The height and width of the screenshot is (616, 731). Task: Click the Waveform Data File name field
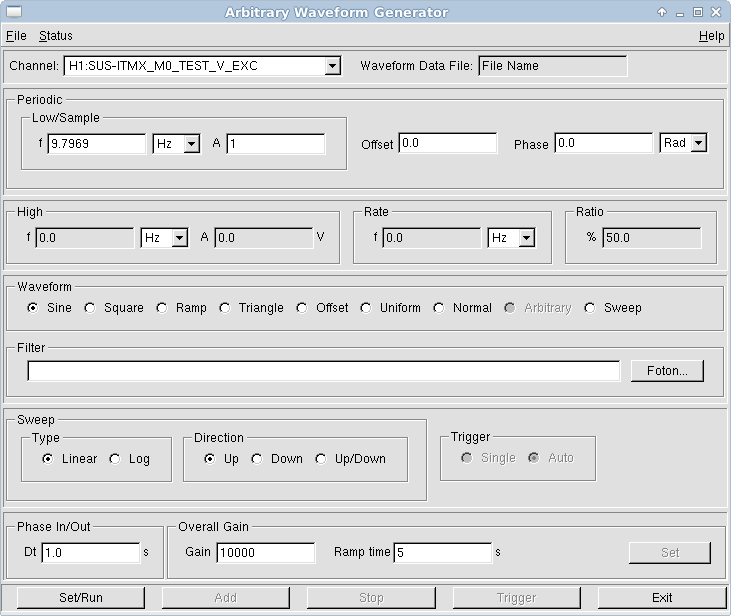click(x=552, y=66)
